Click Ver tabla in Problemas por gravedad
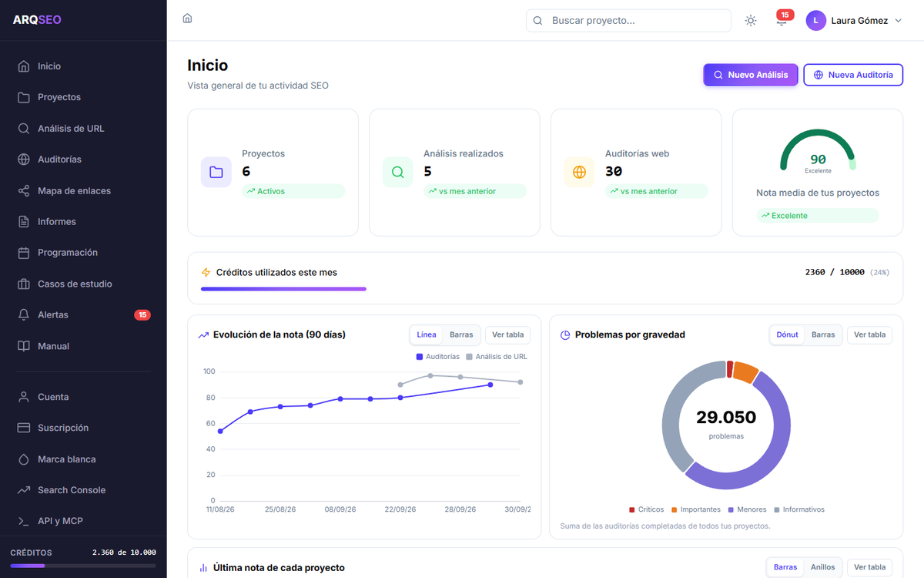The height and width of the screenshot is (578, 924). click(870, 334)
